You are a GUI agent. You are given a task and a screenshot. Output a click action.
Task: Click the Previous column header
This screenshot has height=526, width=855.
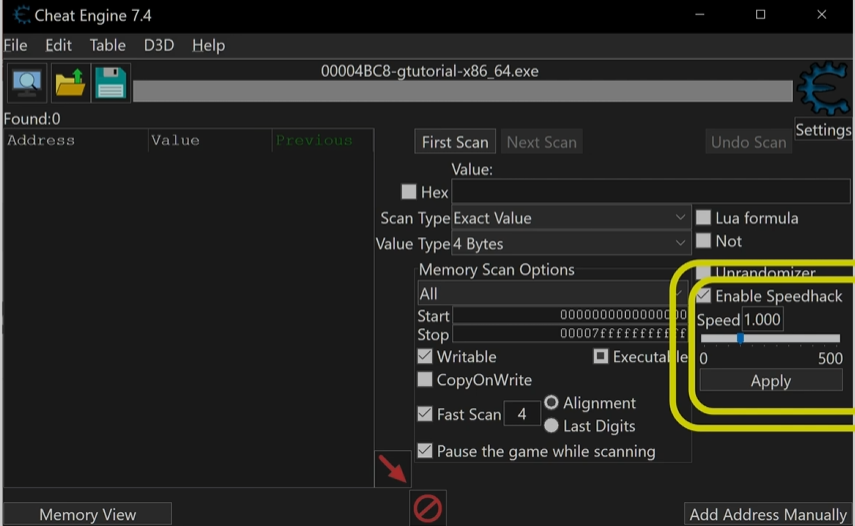(322, 140)
